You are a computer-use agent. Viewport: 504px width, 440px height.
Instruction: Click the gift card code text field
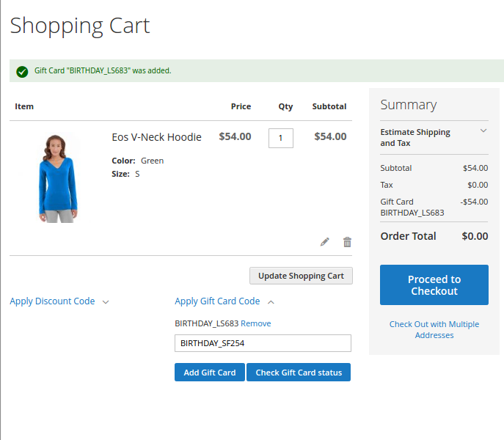[263, 343]
